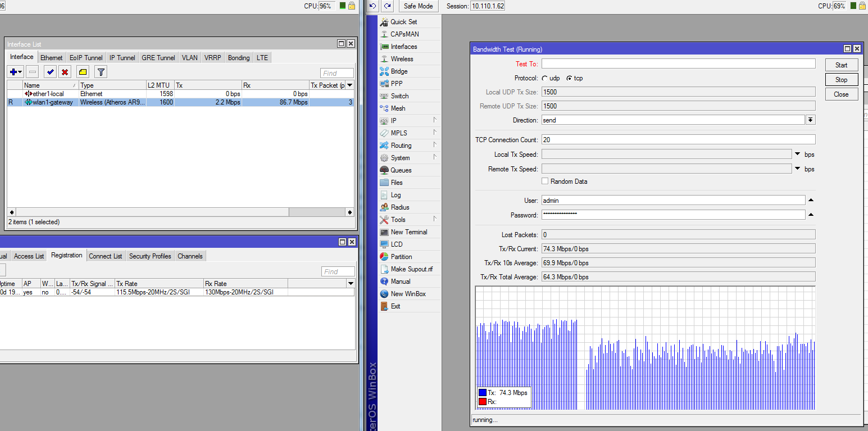This screenshot has width=868, height=431.
Task: Switch to the Channels tab
Action: pos(190,256)
